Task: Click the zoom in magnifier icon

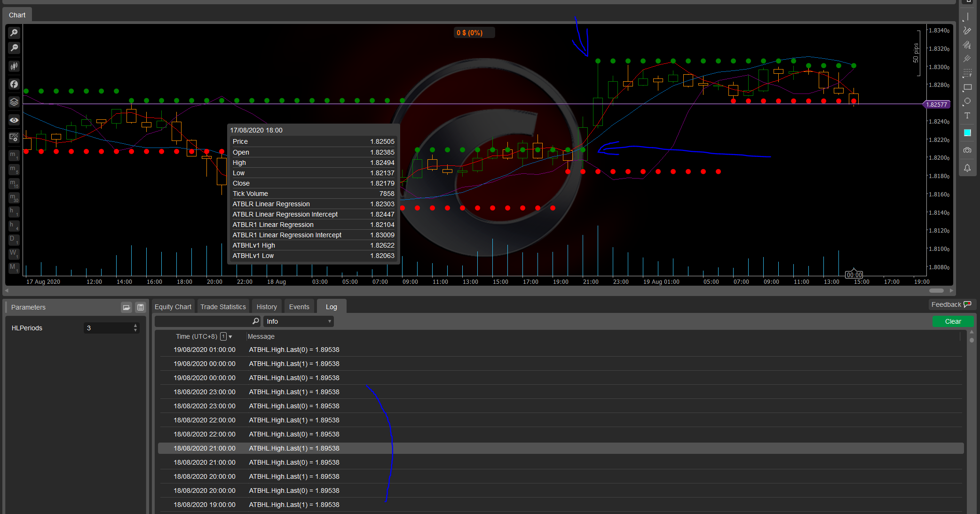Action: (14, 32)
